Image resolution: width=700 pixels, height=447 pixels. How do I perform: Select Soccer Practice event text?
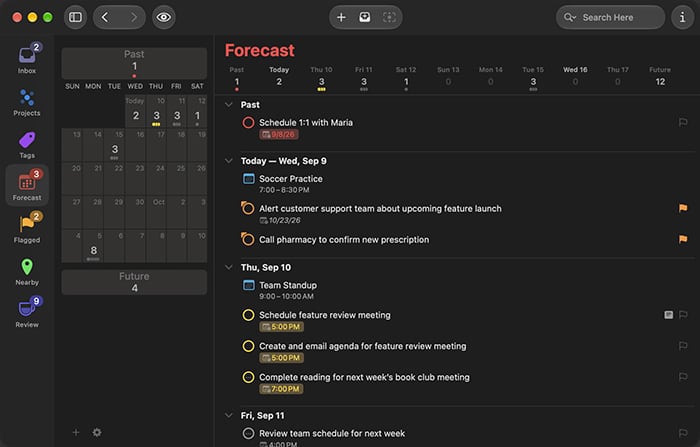pyautogui.click(x=291, y=179)
